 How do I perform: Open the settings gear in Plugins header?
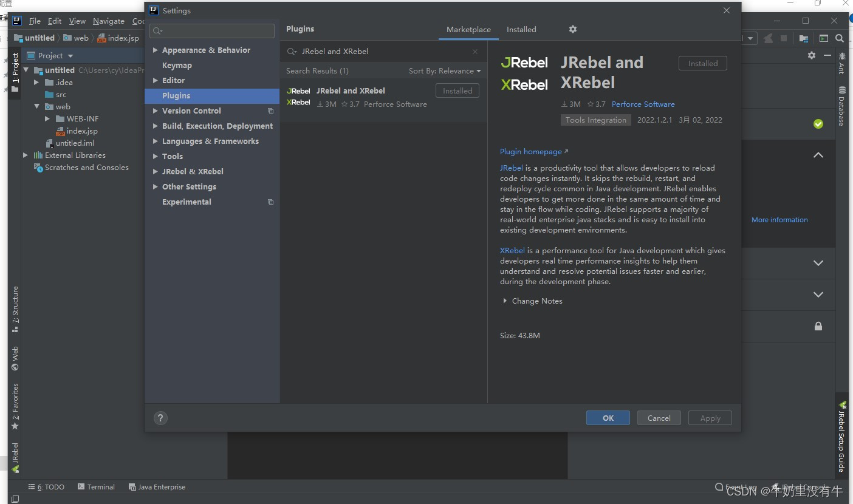pyautogui.click(x=572, y=29)
